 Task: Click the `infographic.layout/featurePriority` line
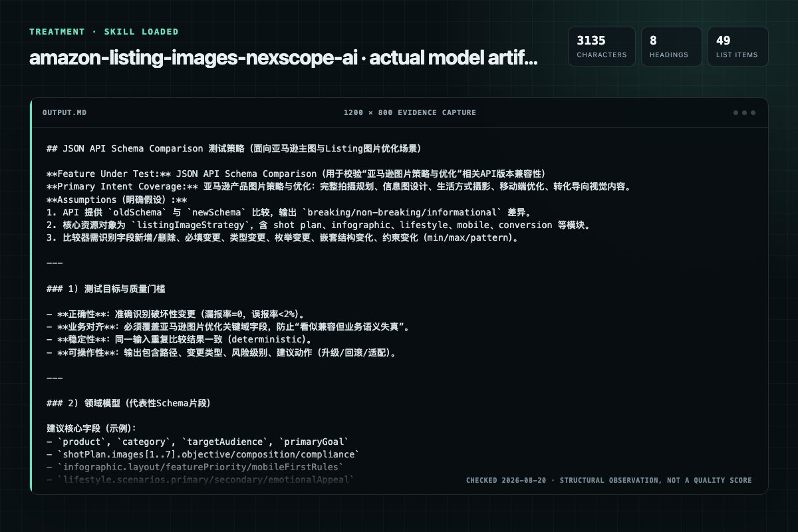[x=196, y=467]
